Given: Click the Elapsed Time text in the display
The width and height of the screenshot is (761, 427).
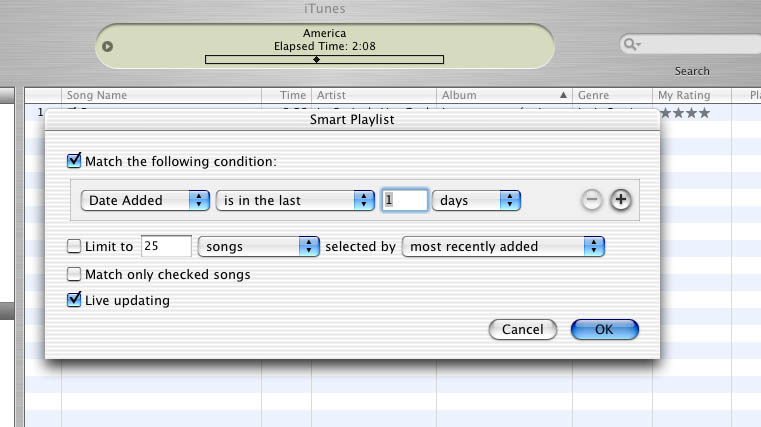Looking at the screenshot, I should pos(324,46).
